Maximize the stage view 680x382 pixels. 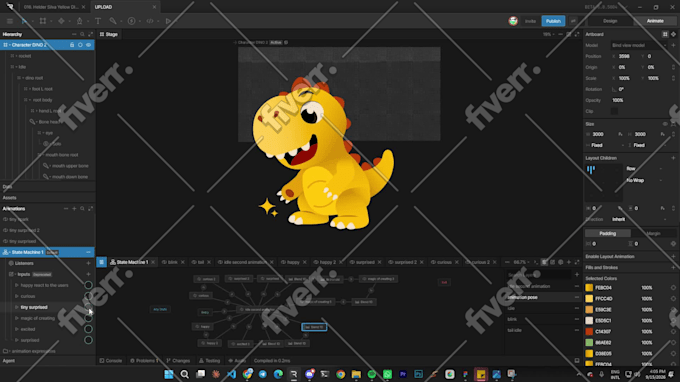point(577,34)
